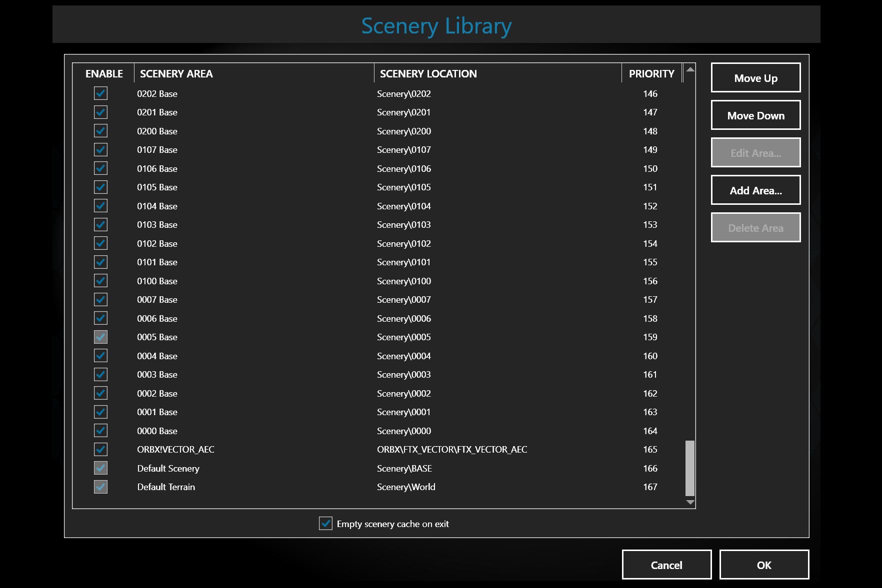Confirm changes with OK button

tap(763, 565)
